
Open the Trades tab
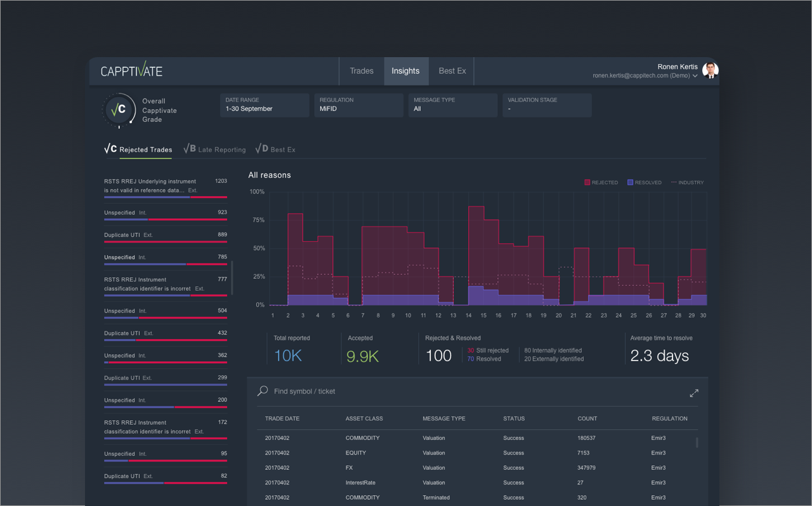[362, 71]
